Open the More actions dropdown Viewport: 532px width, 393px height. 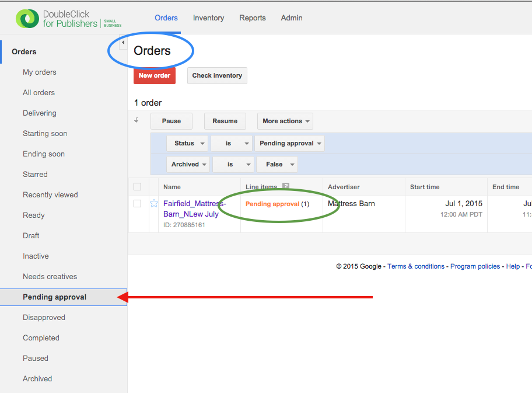click(x=285, y=121)
